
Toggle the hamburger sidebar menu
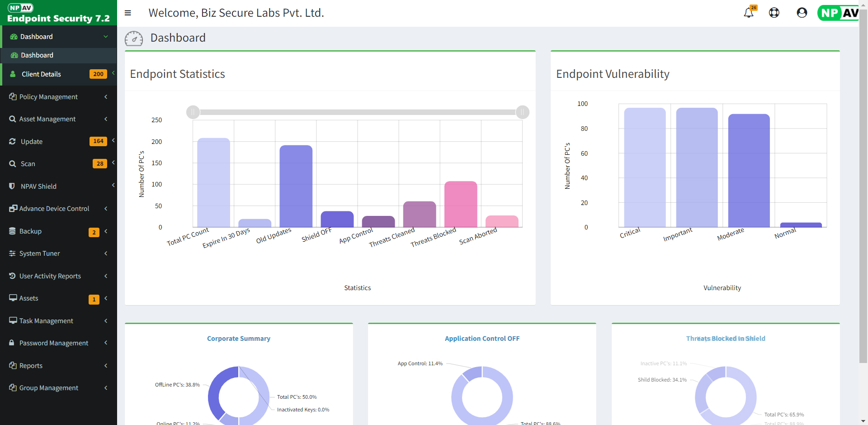click(x=128, y=13)
